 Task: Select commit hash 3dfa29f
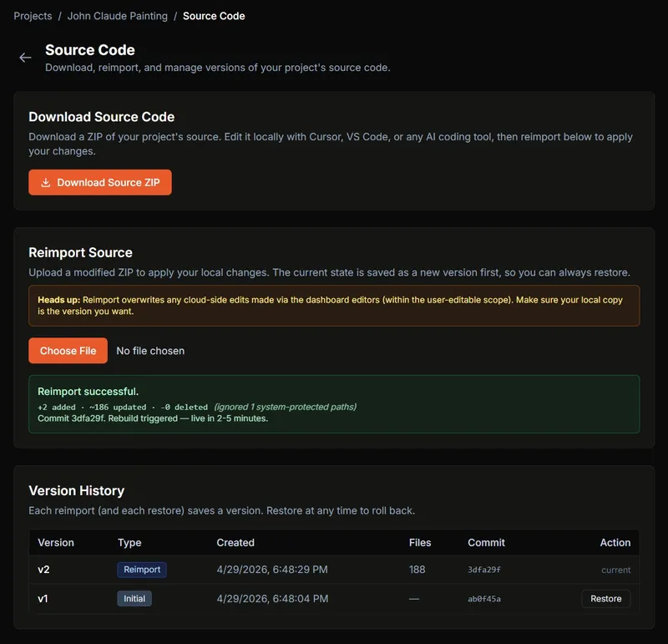tap(484, 570)
